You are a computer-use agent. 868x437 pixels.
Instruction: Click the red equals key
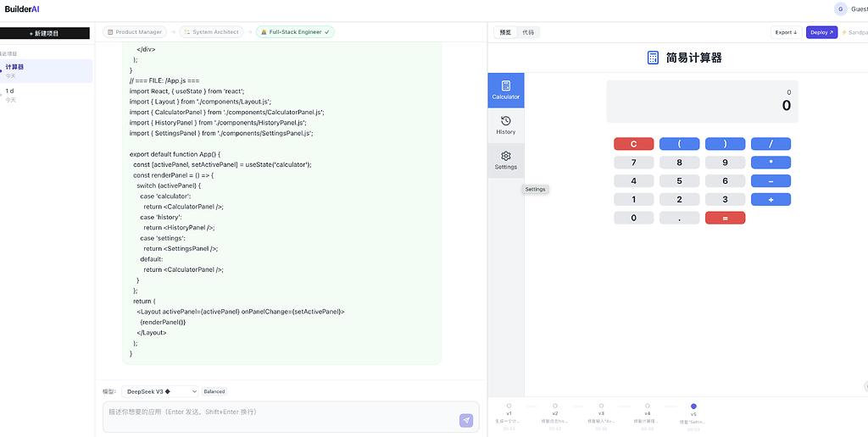[x=726, y=218]
